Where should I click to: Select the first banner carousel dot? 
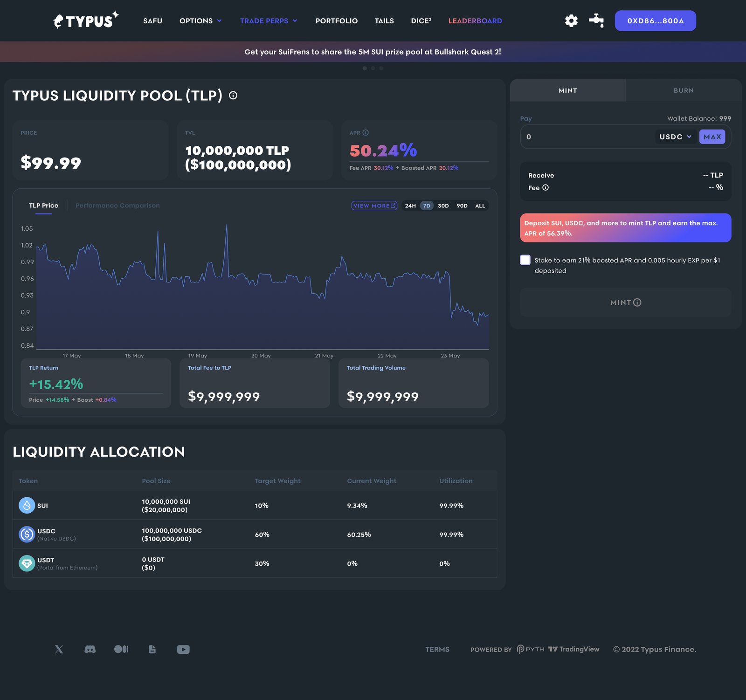click(x=365, y=68)
